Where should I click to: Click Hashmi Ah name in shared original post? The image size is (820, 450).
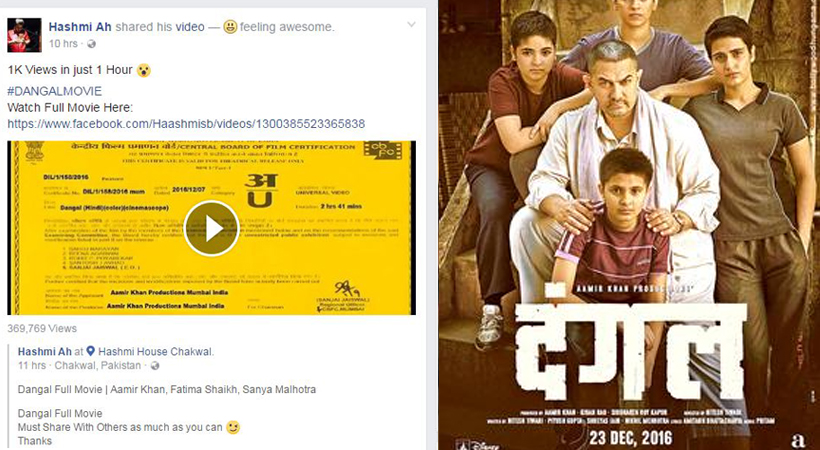click(44, 352)
